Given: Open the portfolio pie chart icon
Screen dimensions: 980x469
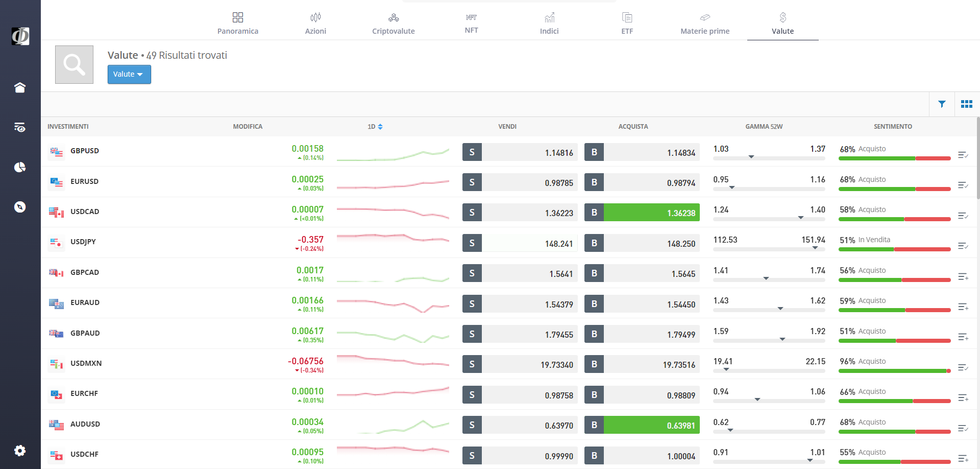Looking at the screenshot, I should coord(20,167).
